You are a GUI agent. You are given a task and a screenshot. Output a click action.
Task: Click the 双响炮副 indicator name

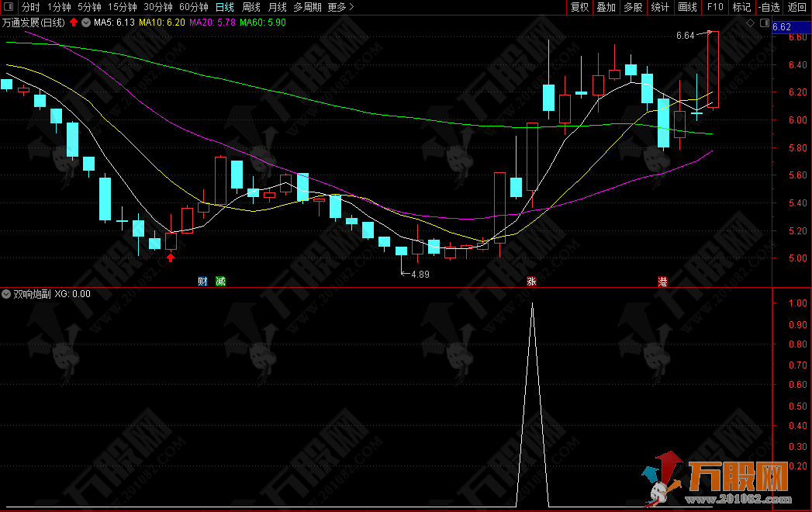(32, 294)
